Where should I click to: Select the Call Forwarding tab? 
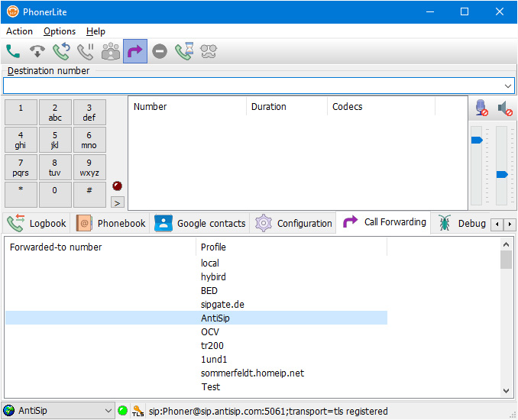(x=384, y=222)
